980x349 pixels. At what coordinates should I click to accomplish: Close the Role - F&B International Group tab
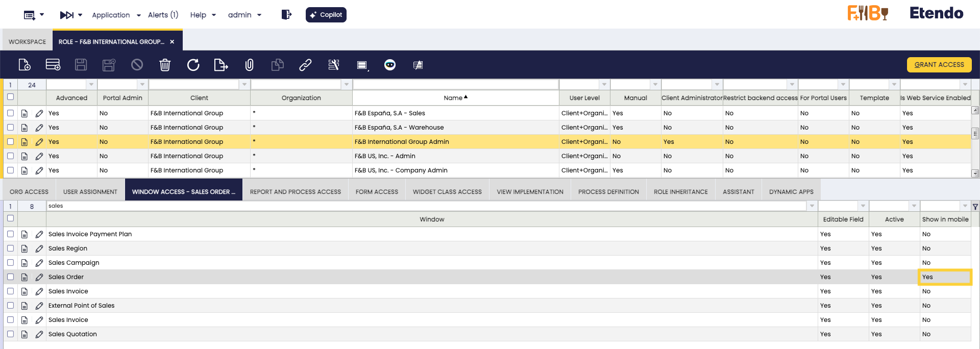click(x=172, y=42)
